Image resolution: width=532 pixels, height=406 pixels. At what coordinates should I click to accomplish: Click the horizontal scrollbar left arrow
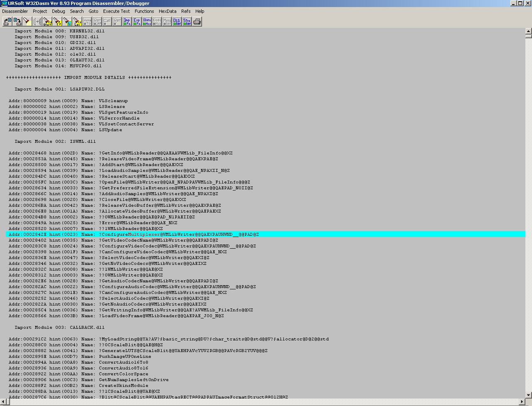coord(3,402)
